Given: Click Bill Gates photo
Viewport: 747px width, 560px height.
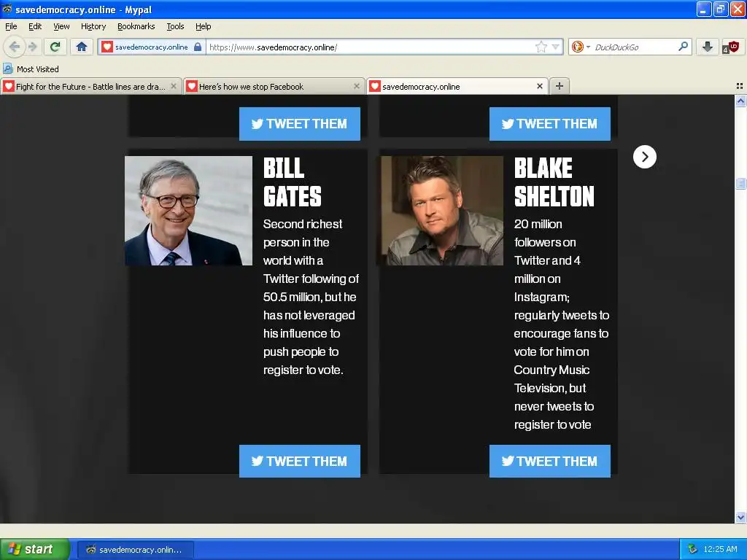Looking at the screenshot, I should tap(189, 211).
